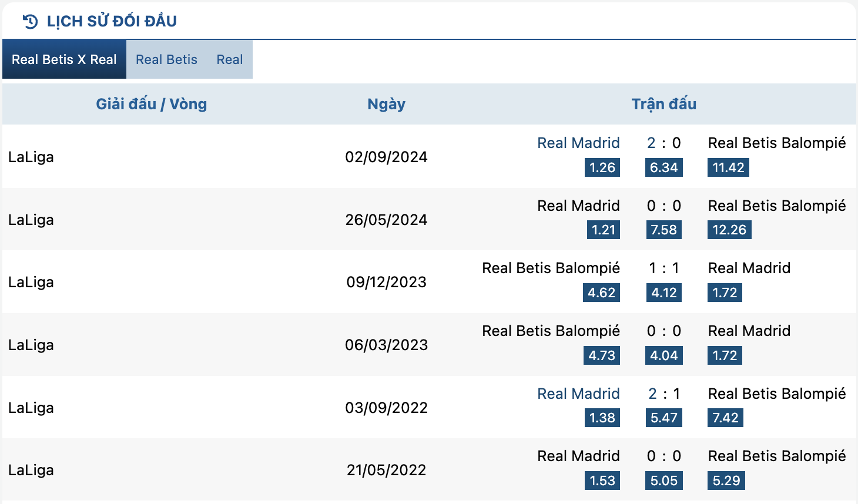
Task: Select draw odds 6.34
Action: coord(664,167)
